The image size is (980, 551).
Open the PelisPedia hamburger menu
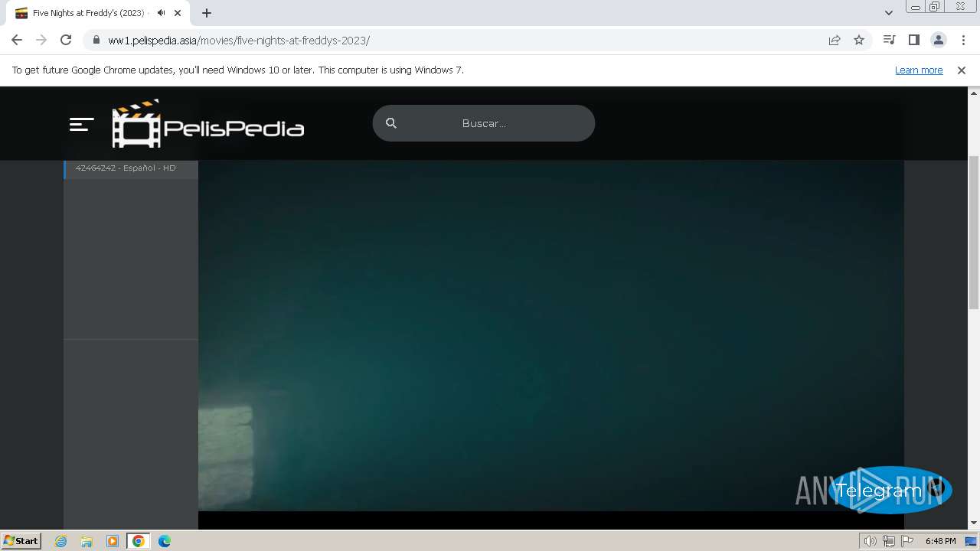point(81,124)
